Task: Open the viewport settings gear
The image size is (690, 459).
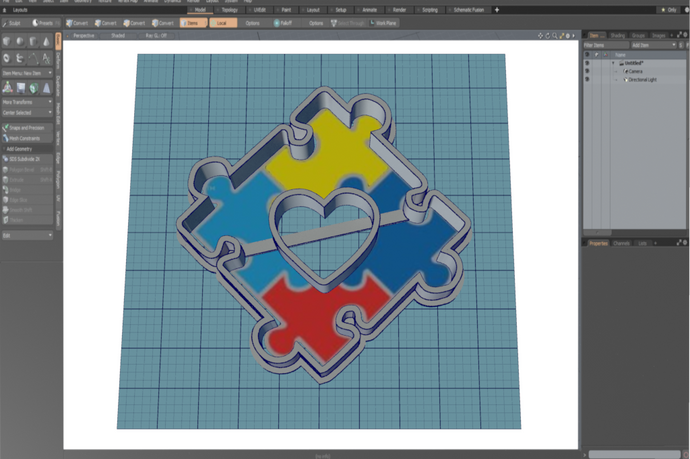Action: point(568,36)
